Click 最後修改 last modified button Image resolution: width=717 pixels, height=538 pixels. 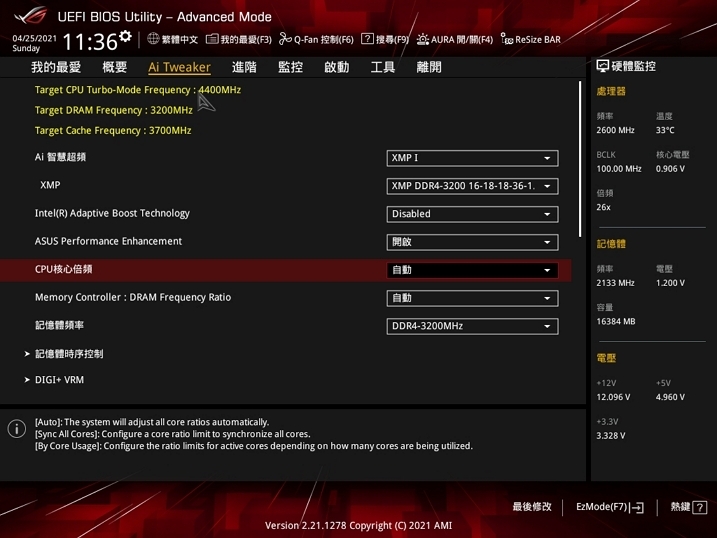point(532,508)
